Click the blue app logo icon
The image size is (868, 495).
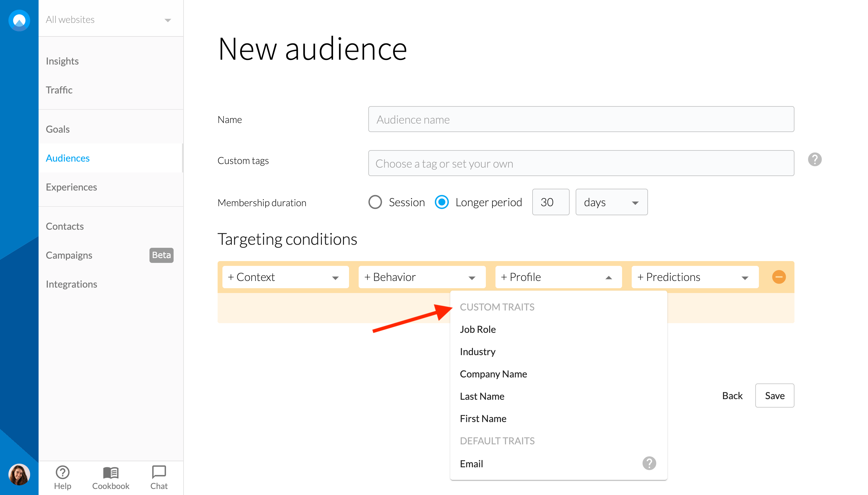point(19,20)
